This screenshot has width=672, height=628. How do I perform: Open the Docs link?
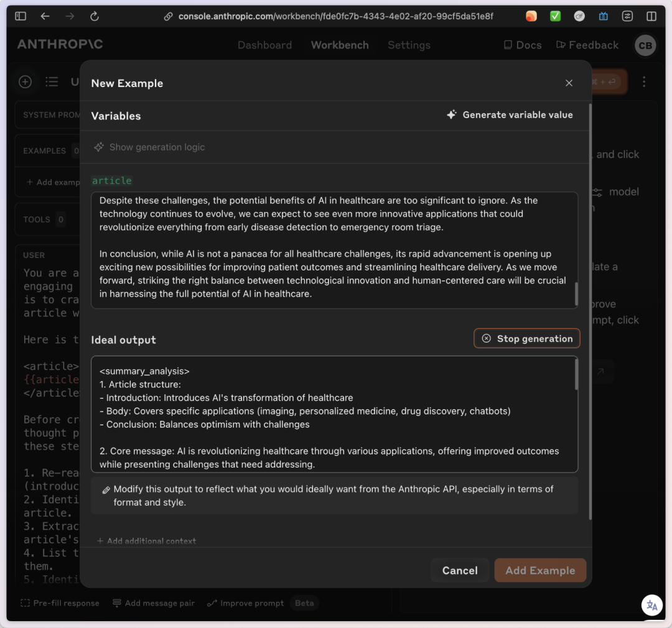tap(522, 45)
